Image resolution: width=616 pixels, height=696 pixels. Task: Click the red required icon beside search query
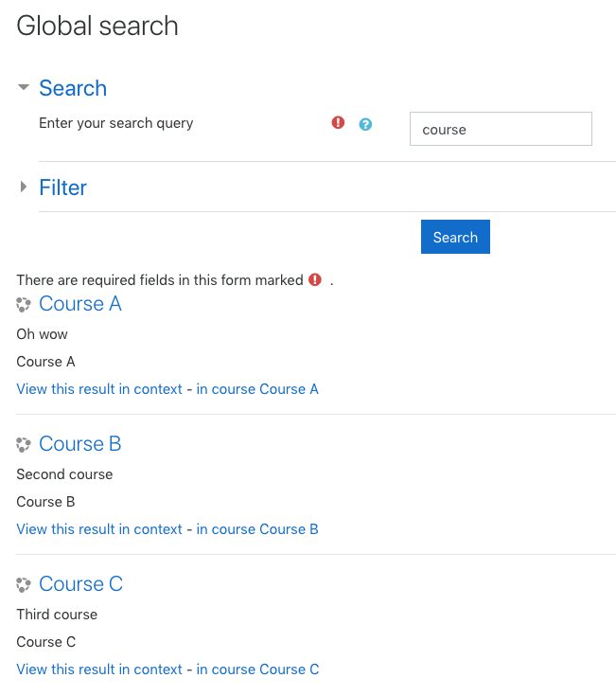338,122
